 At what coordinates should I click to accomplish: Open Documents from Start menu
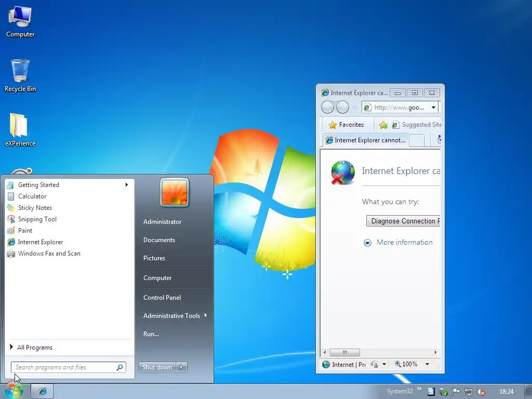159,240
